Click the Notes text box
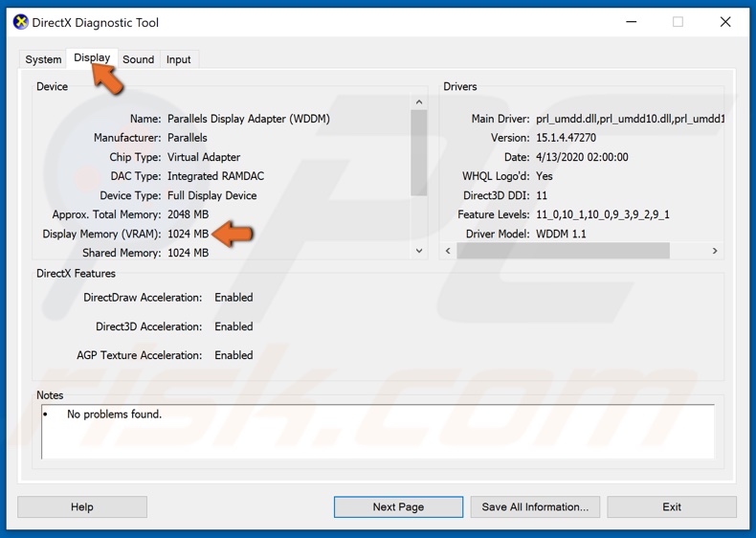 (378, 432)
